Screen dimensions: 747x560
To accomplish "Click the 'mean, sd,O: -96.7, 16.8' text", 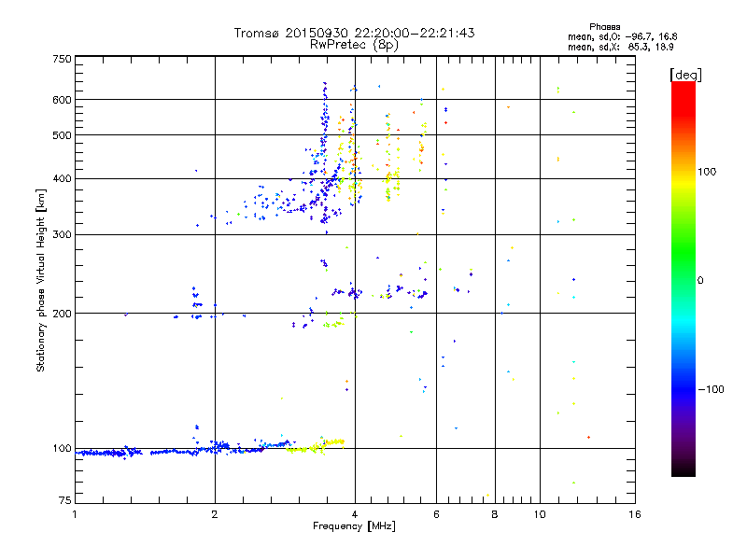I will pyautogui.click(x=622, y=36).
